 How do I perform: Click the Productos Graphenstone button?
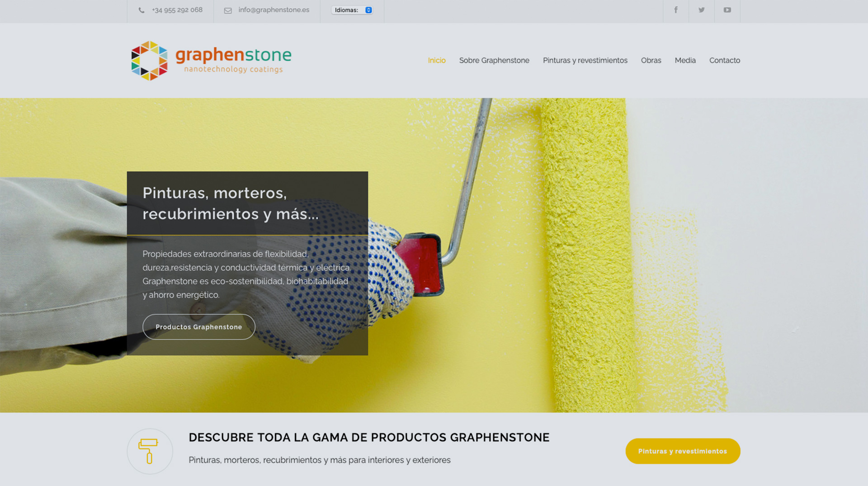pos(199,327)
